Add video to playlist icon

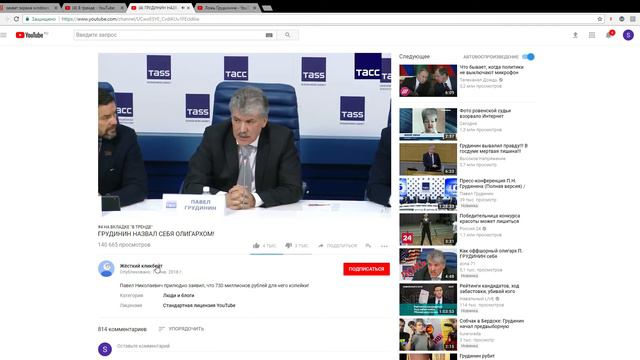point(368,246)
